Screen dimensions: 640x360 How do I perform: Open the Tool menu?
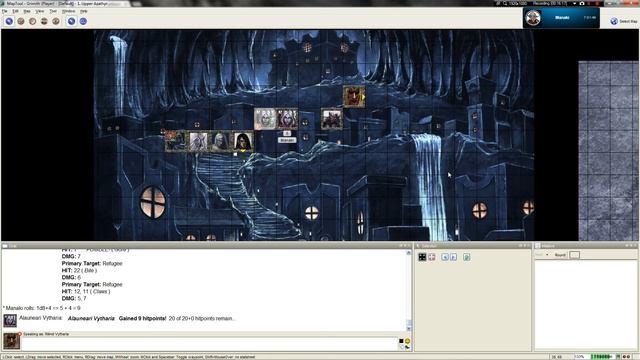(53, 11)
